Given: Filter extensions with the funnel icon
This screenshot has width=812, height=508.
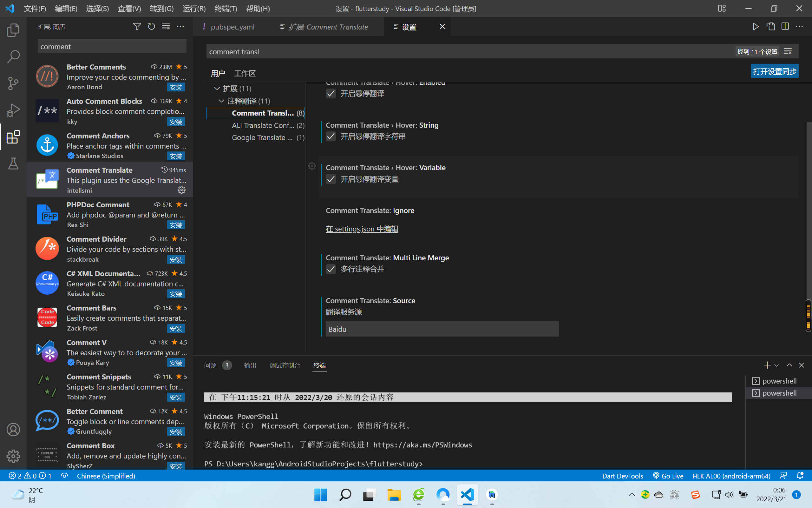Looking at the screenshot, I should 137,27.
